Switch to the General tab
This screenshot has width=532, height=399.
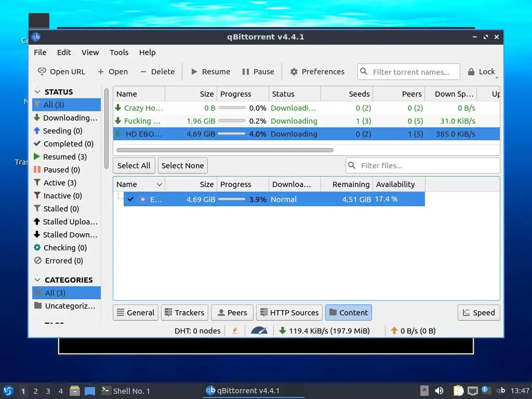pyautogui.click(x=136, y=312)
